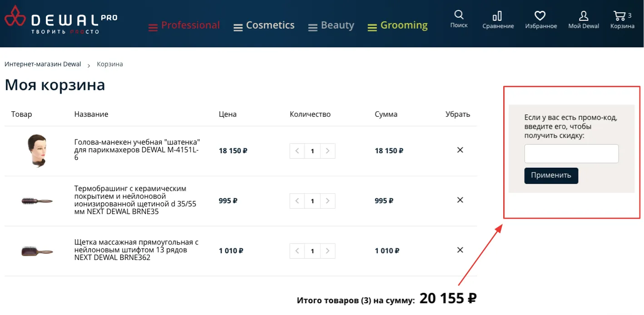
Task: Open the Grooming menu
Action: (x=398, y=25)
